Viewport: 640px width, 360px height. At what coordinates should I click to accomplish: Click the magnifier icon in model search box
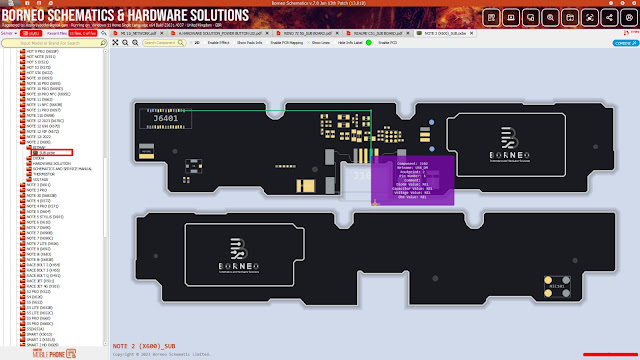coord(103,43)
